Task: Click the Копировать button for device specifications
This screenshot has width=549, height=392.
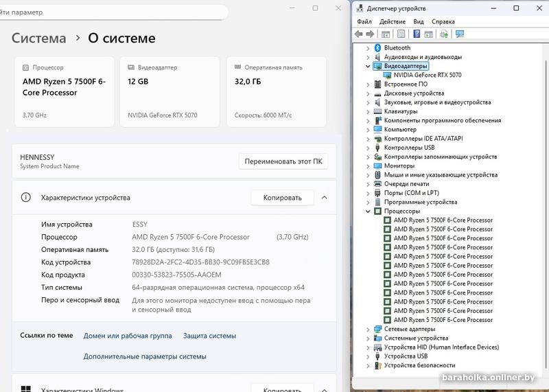Action: 282,198
